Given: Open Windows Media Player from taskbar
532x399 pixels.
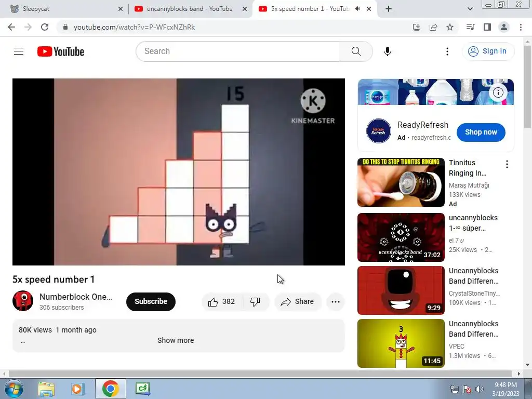Looking at the screenshot, I should coord(78,389).
